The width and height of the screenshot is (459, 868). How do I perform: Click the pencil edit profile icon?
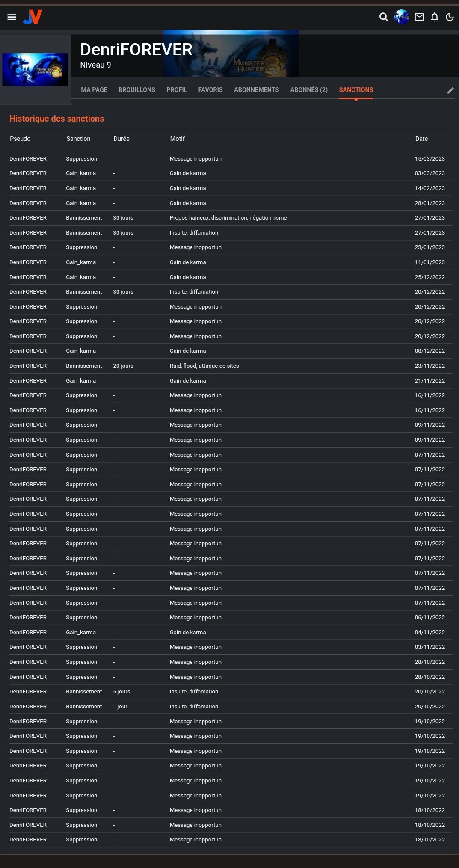click(450, 90)
